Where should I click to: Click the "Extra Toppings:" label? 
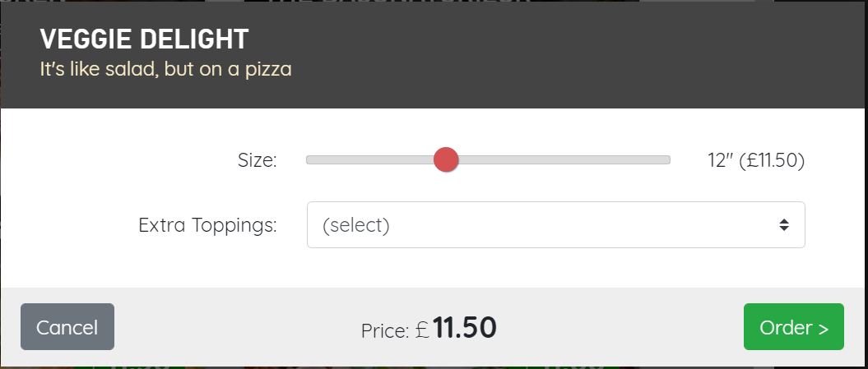tap(207, 225)
